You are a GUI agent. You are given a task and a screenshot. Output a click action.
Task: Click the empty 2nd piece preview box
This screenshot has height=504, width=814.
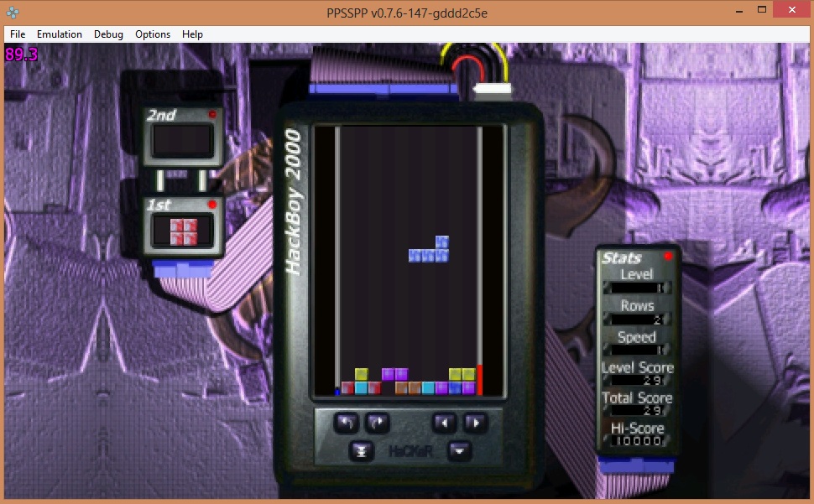183,142
